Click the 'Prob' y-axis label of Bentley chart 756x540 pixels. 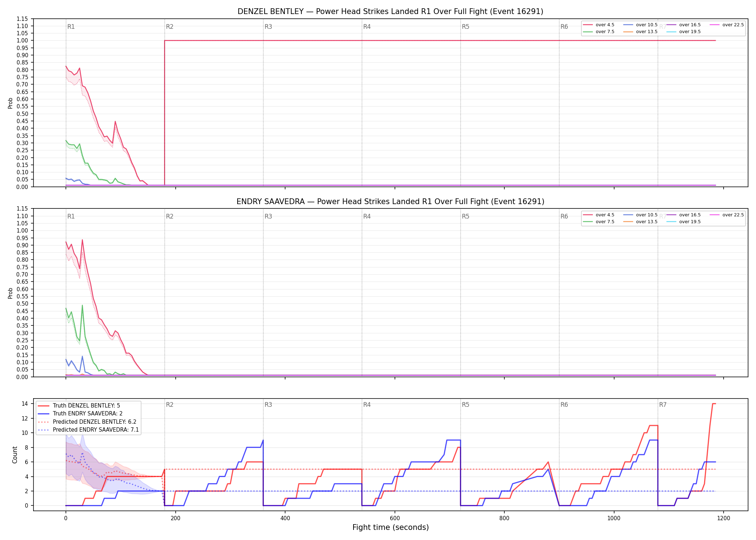pos(10,103)
